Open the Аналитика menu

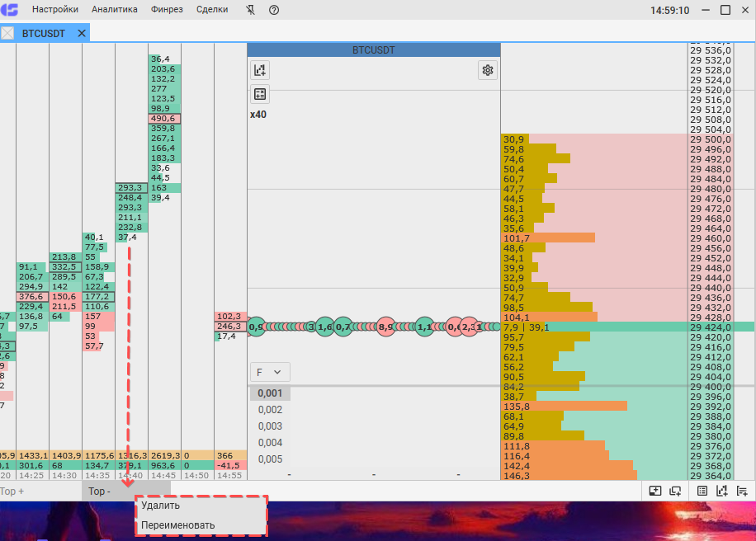pyautogui.click(x=114, y=10)
